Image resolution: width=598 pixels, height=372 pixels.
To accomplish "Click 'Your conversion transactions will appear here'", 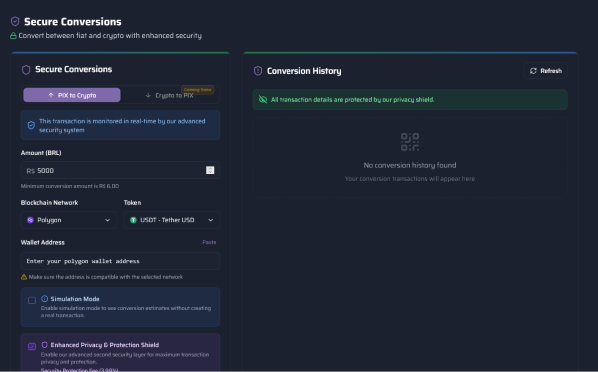I will click(410, 179).
